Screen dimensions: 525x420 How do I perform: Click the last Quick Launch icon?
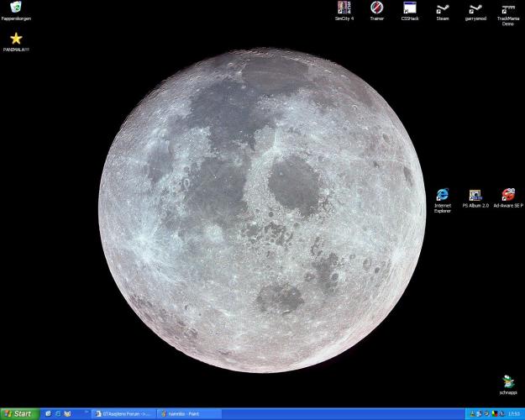(67, 413)
